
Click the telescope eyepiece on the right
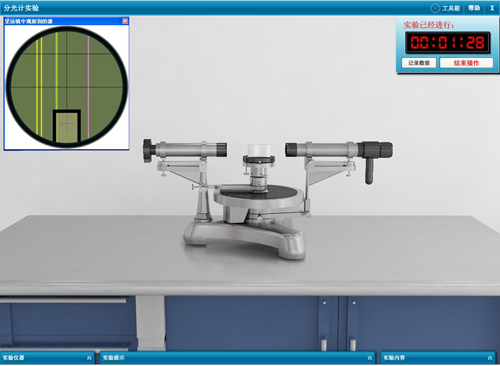click(x=377, y=150)
